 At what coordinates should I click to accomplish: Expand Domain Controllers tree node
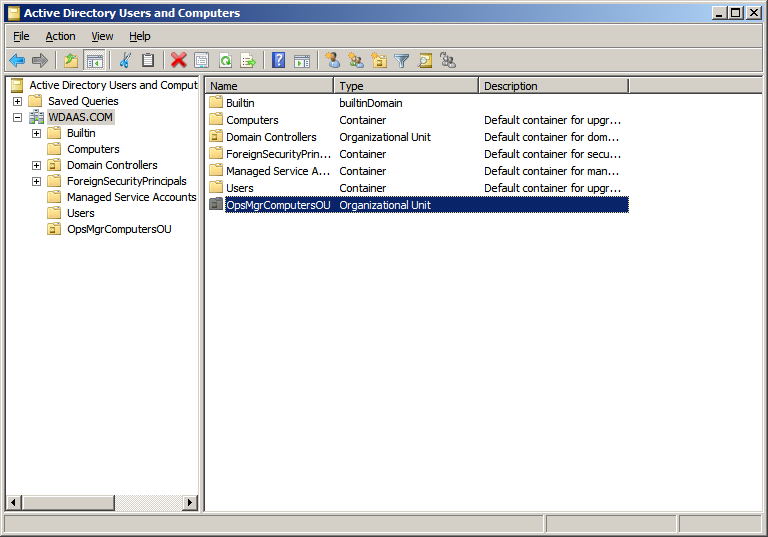tap(36, 166)
